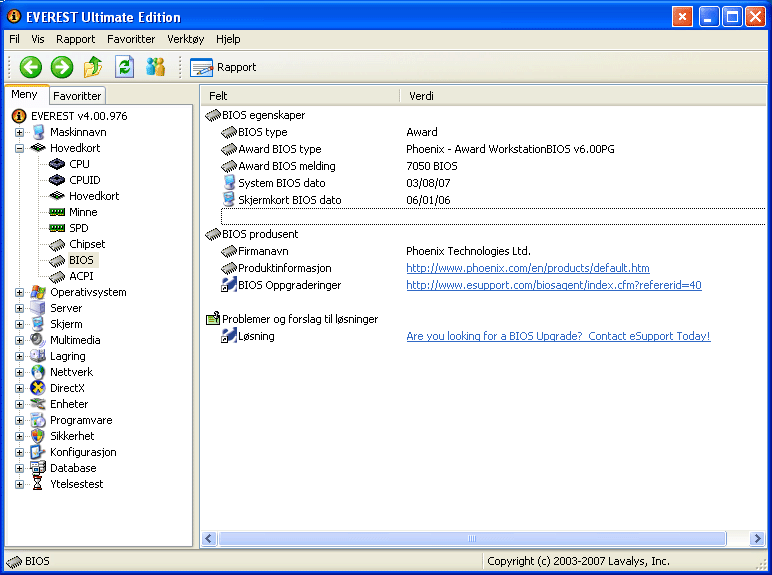Click the Programvare software icon
The width and height of the screenshot is (772, 575).
[38, 420]
